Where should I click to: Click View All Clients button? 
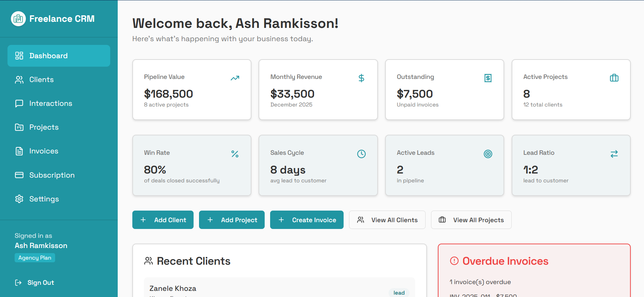pyautogui.click(x=387, y=220)
